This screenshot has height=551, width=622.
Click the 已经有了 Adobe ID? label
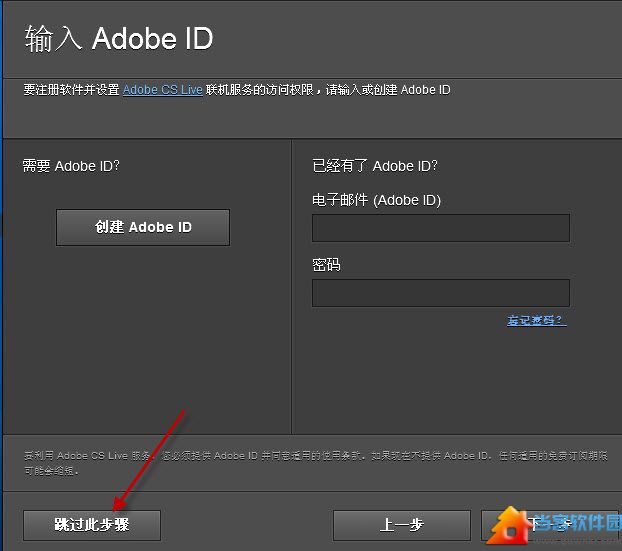point(375,166)
